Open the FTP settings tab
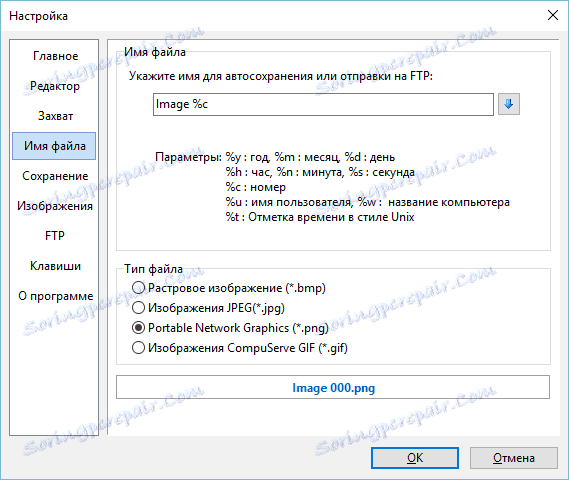569x480 pixels. coord(55,236)
